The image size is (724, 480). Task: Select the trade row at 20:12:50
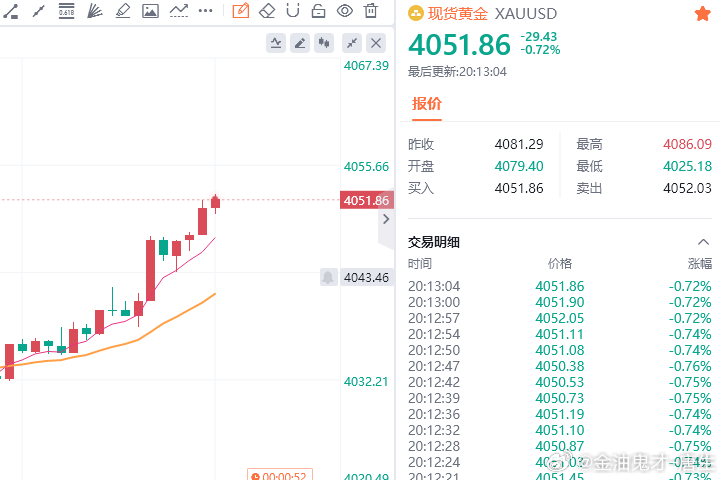click(560, 350)
